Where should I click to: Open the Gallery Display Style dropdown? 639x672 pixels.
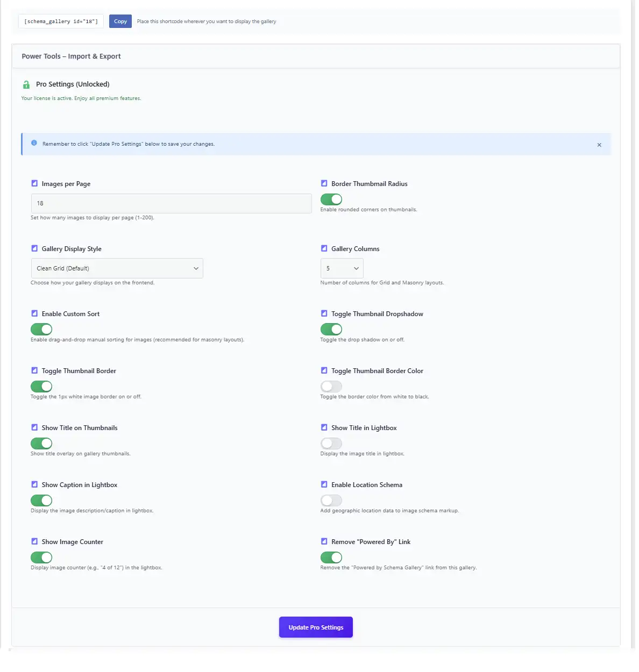point(117,268)
